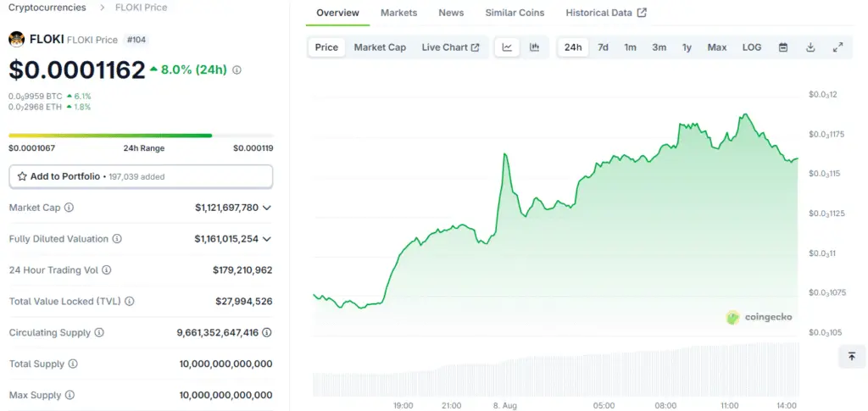Set chart range to 7d
The width and height of the screenshot is (868, 411).
(x=603, y=47)
